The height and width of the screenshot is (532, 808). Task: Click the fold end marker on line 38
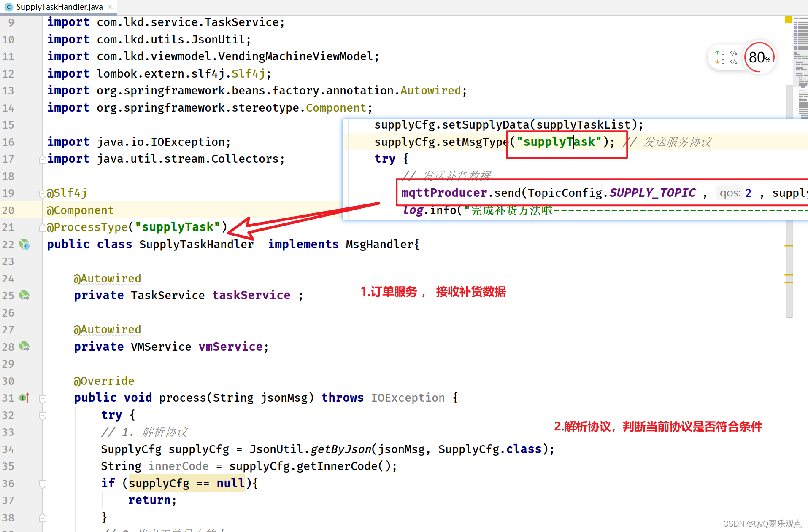[43, 518]
